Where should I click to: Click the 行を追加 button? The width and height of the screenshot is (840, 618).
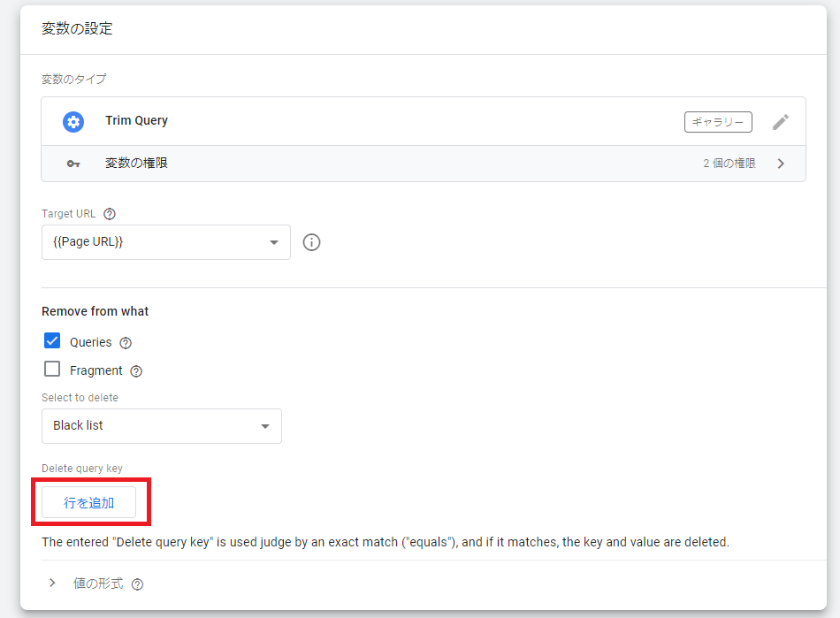(89, 503)
